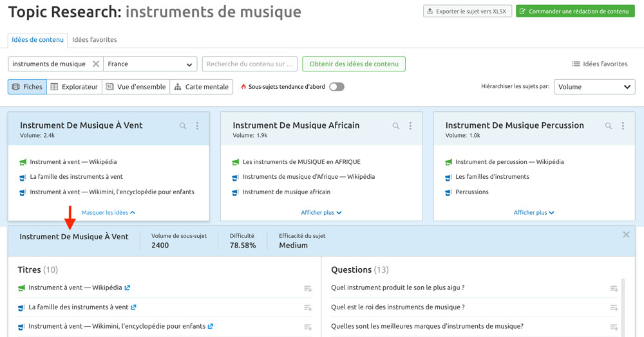
Task: Click the Recherche du contenu sur domain field
Action: click(250, 64)
